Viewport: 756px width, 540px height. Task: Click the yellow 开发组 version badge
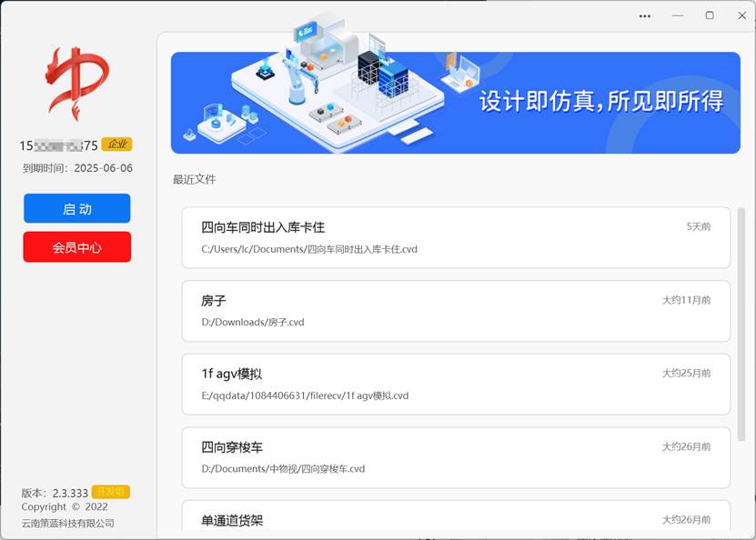pos(111,492)
